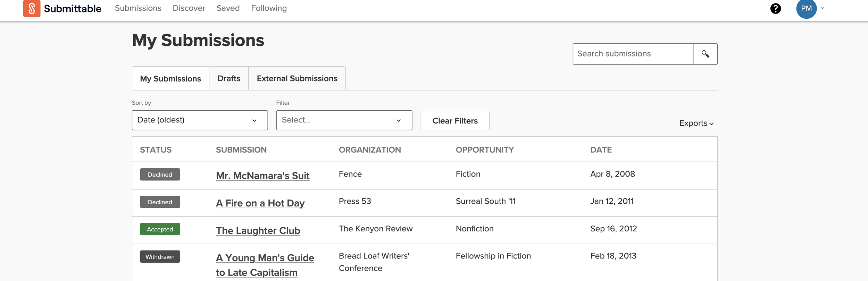
Task: Click the Press 53 organization cell
Action: click(355, 201)
